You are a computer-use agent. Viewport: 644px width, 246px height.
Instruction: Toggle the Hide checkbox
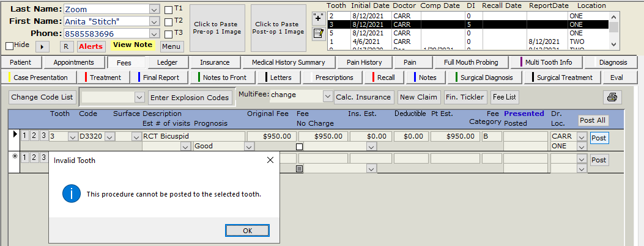[9, 46]
